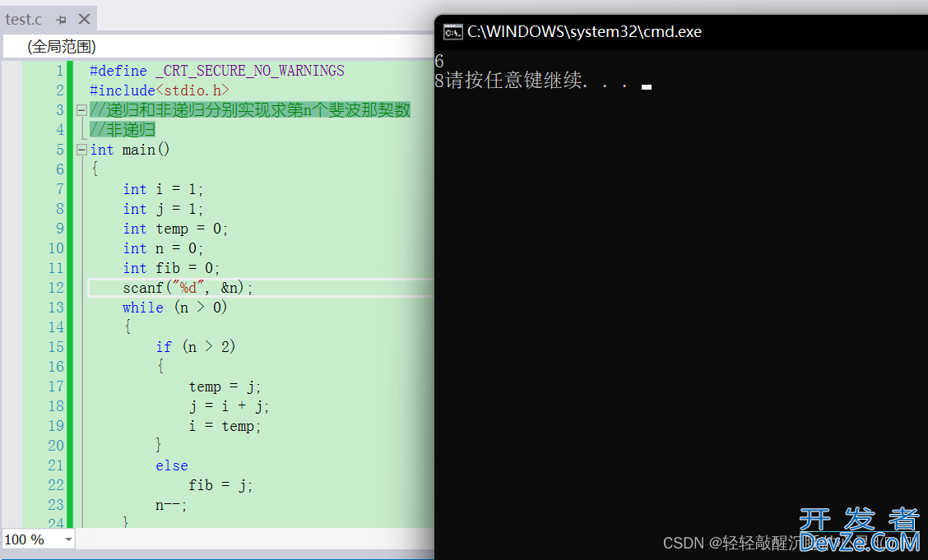Click line number 17 in the gutter
928x560 pixels.
click(56, 386)
